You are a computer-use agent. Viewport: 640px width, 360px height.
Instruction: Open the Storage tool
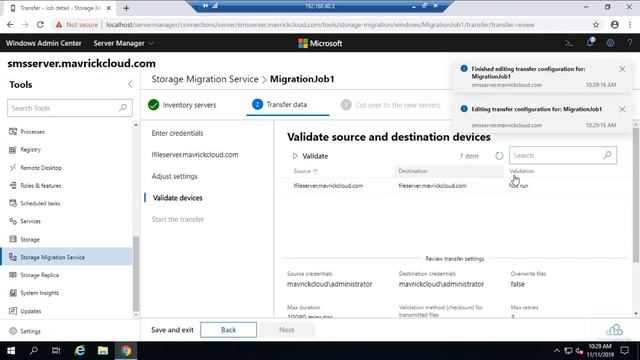[30, 239]
